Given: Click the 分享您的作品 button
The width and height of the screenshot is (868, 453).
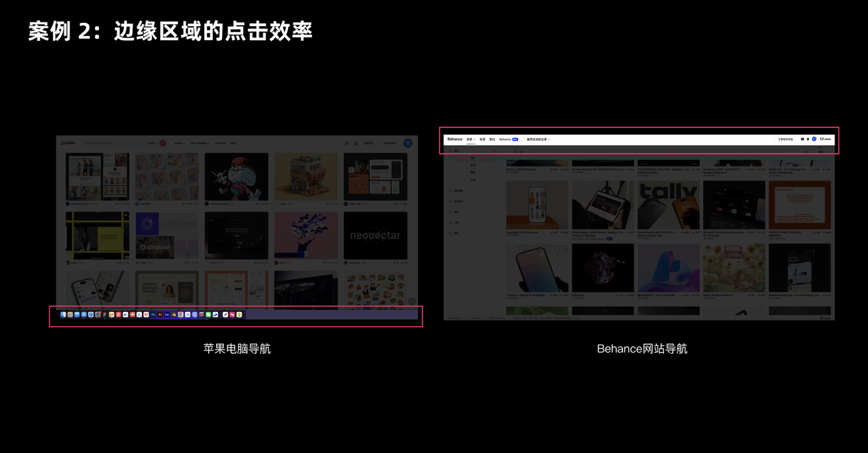Looking at the screenshot, I should click(x=785, y=139).
